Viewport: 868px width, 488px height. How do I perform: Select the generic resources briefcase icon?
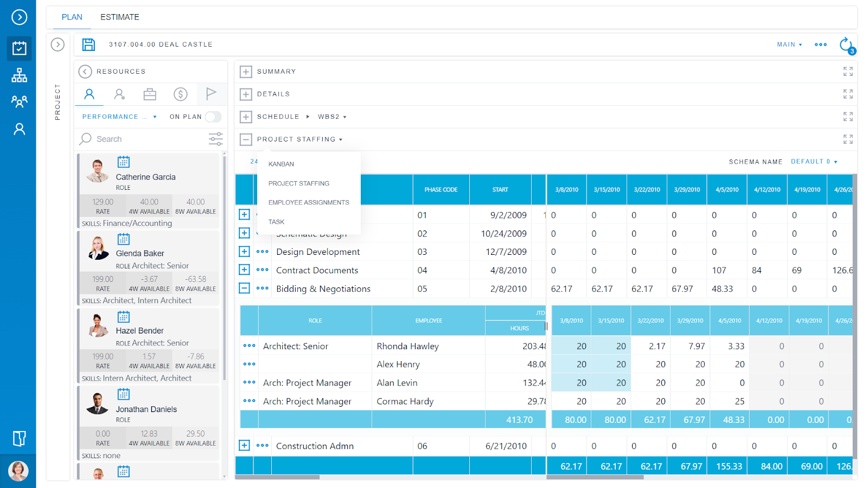150,94
